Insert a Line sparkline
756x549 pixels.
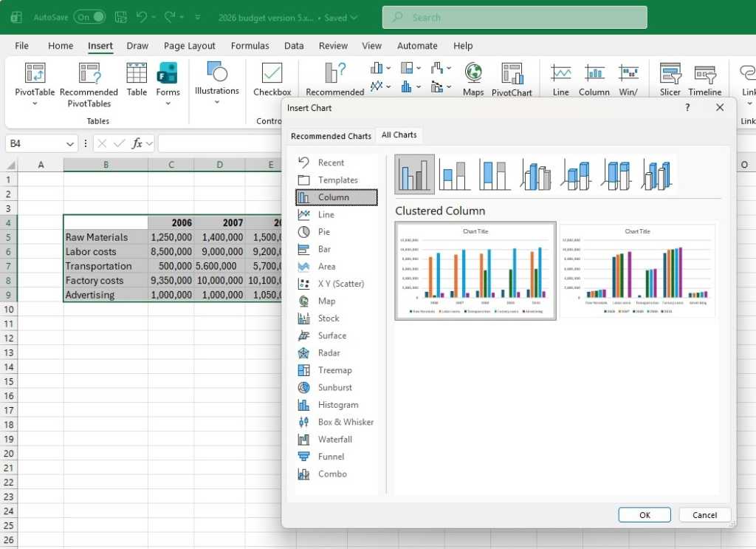pos(560,78)
